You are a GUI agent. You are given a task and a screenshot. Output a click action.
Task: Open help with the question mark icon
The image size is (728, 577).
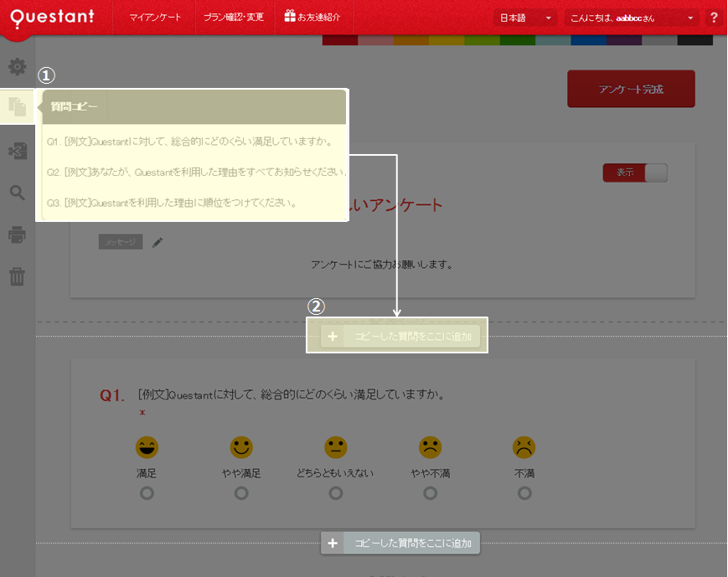(714, 18)
